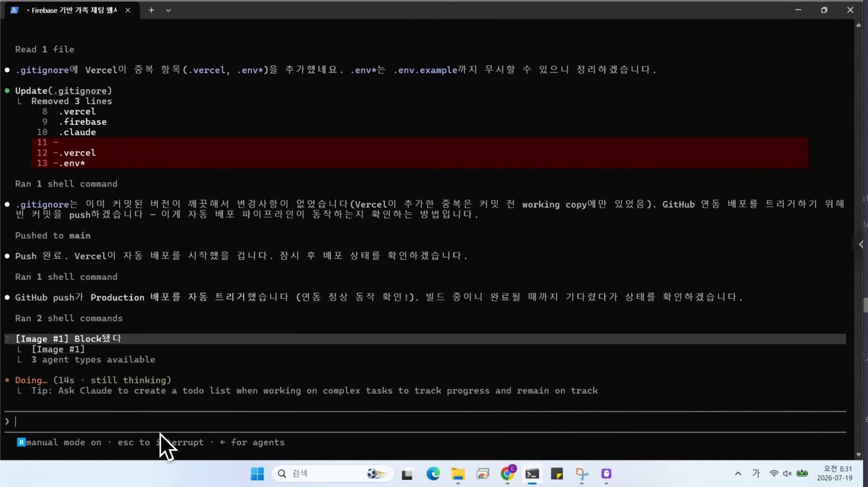Open Sticky Notes from the taskbar
868x487 pixels.
(x=557, y=474)
